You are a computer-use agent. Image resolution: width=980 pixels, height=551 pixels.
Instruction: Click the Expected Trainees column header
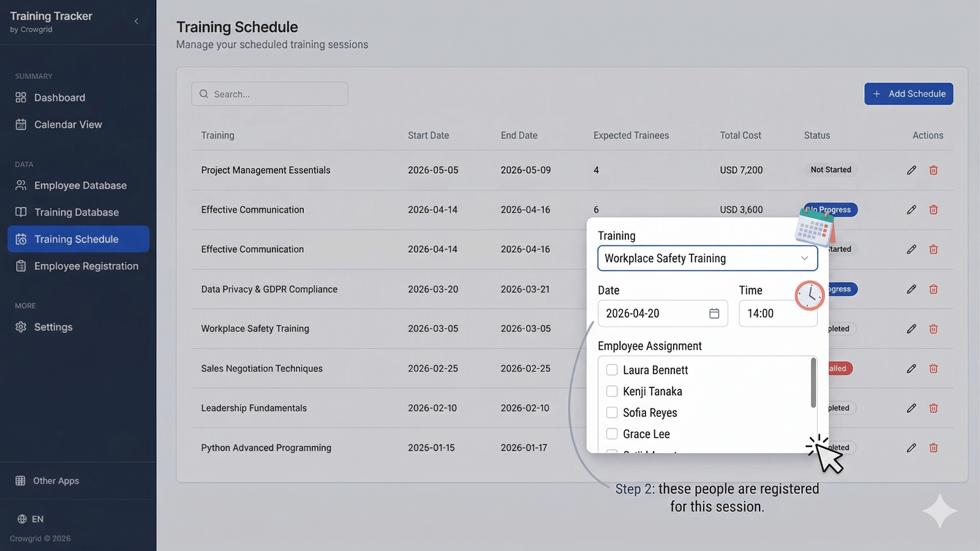point(631,135)
